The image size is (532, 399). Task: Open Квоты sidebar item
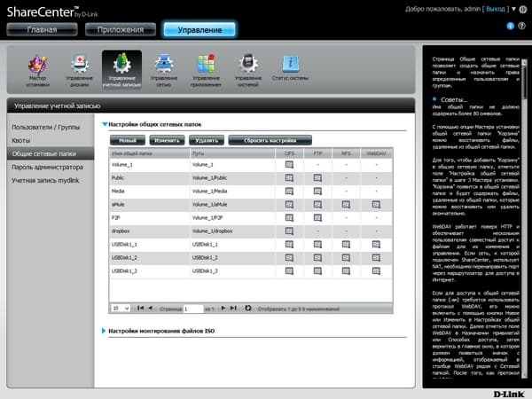(20, 140)
